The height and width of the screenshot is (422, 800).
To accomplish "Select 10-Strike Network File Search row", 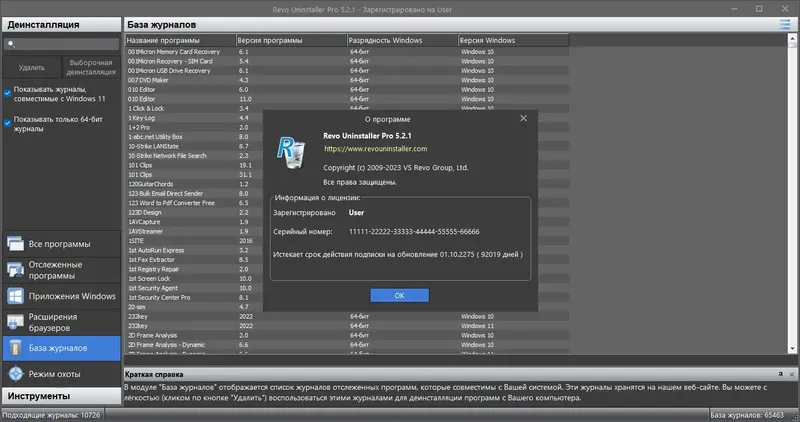I will (x=194, y=156).
